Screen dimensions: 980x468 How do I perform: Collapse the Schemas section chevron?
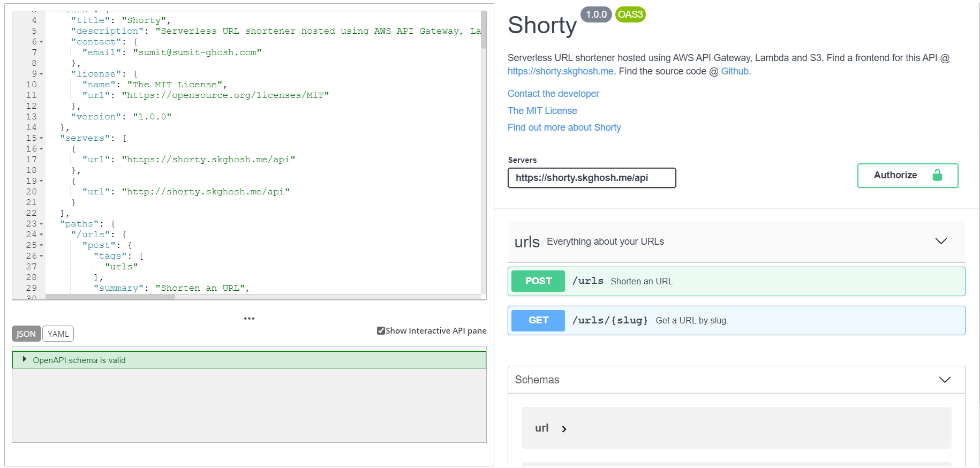point(944,380)
